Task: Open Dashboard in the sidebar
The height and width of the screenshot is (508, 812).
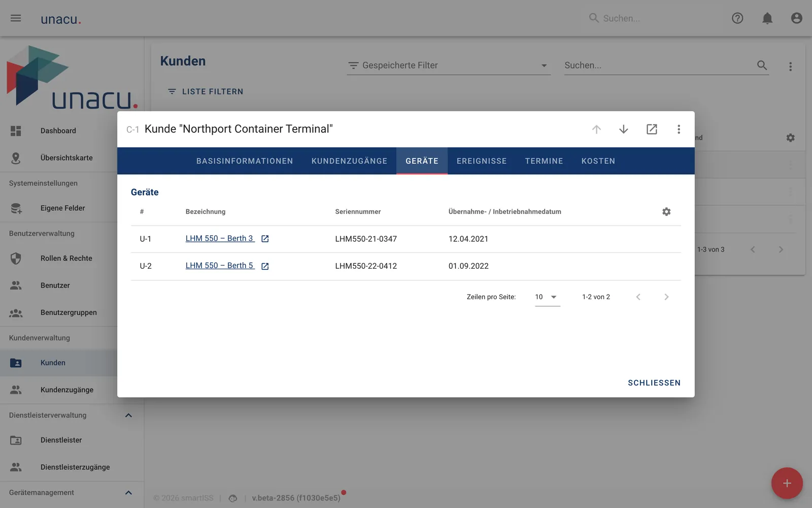Action: click(x=58, y=131)
